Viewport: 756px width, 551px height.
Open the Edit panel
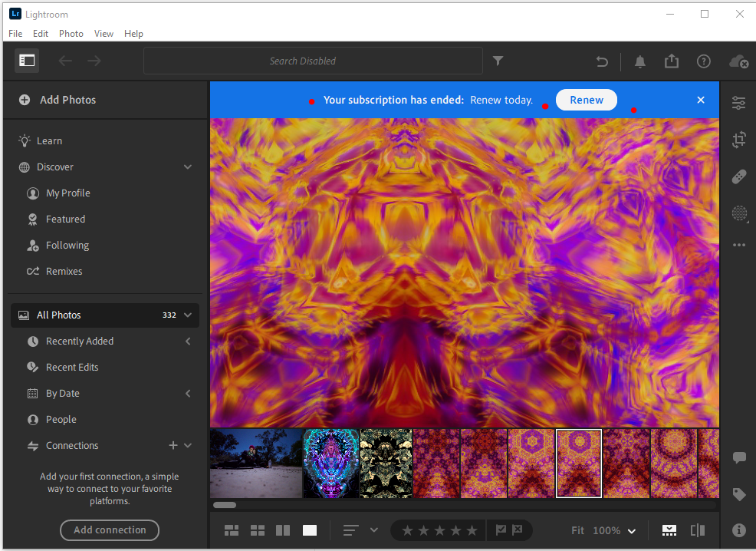point(738,102)
